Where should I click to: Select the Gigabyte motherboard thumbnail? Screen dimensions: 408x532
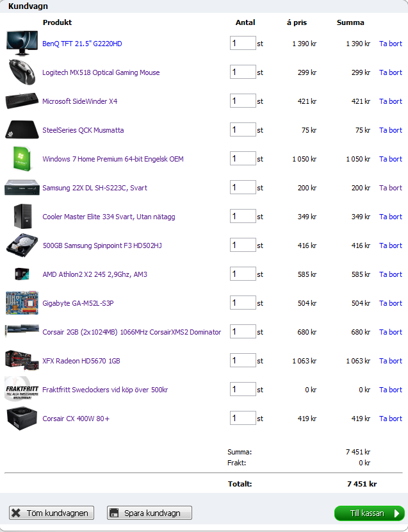click(x=22, y=303)
